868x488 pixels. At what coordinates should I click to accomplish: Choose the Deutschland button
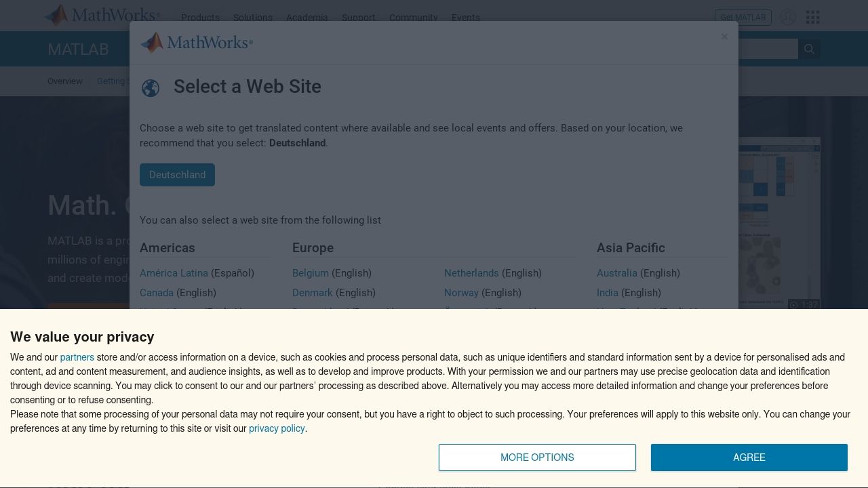coord(177,175)
